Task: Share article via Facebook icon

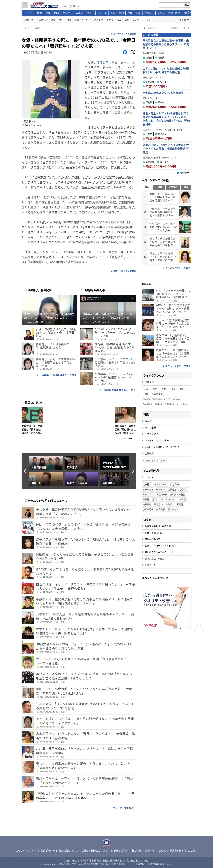Action: tap(125, 52)
